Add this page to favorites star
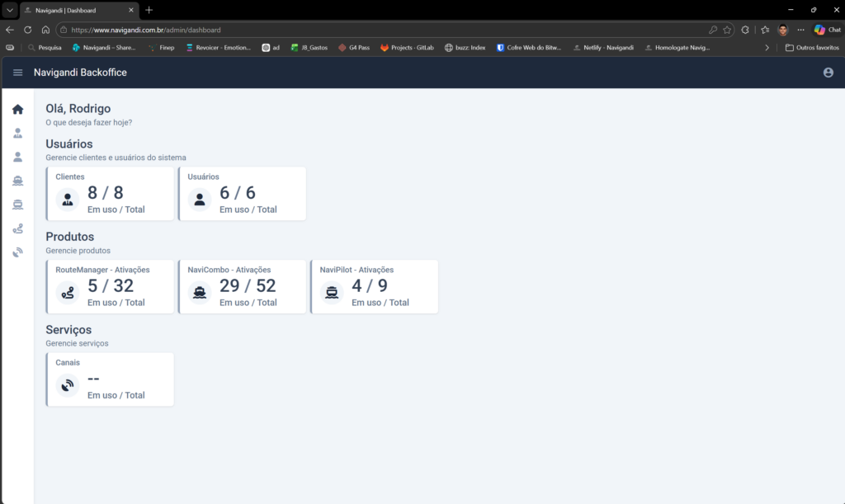The image size is (845, 504). coord(727,31)
